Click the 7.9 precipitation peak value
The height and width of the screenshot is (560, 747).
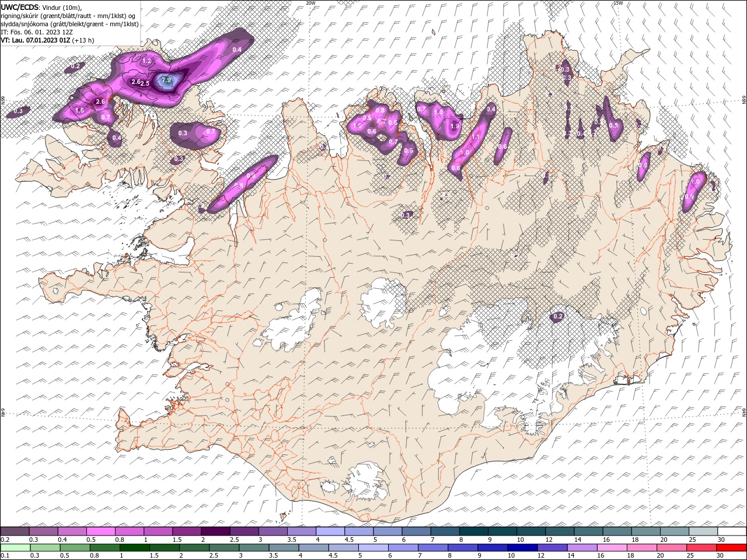tap(166, 80)
